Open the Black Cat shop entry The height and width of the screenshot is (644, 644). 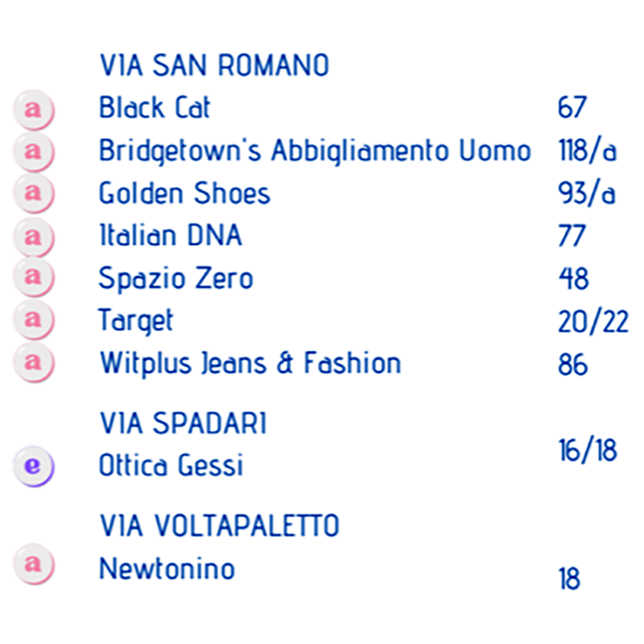pyautogui.click(x=155, y=107)
